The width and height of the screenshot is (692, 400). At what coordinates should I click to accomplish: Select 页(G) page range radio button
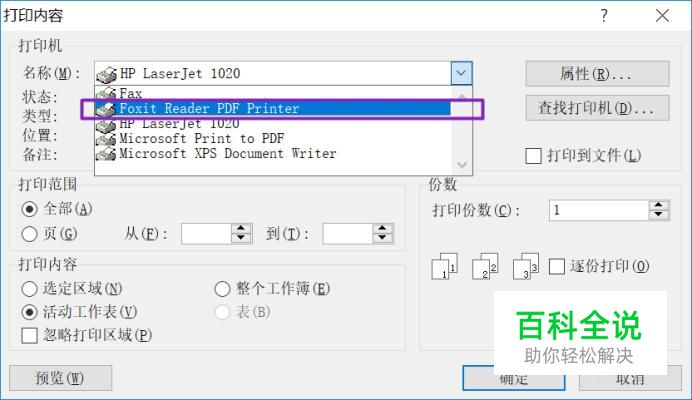[30, 234]
